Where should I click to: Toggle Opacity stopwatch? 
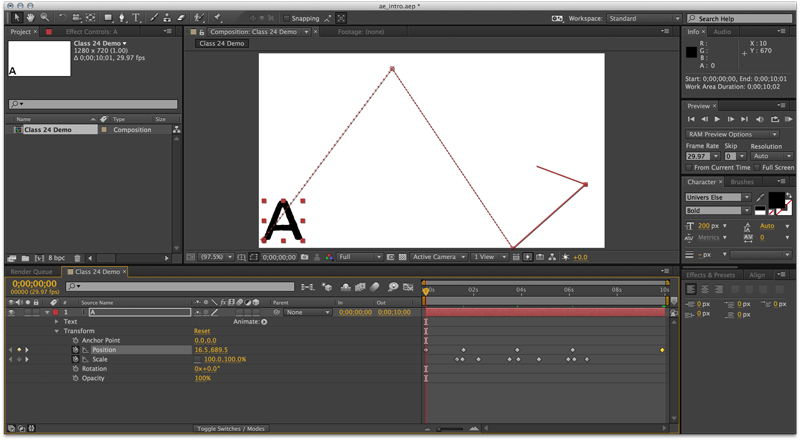click(x=75, y=378)
